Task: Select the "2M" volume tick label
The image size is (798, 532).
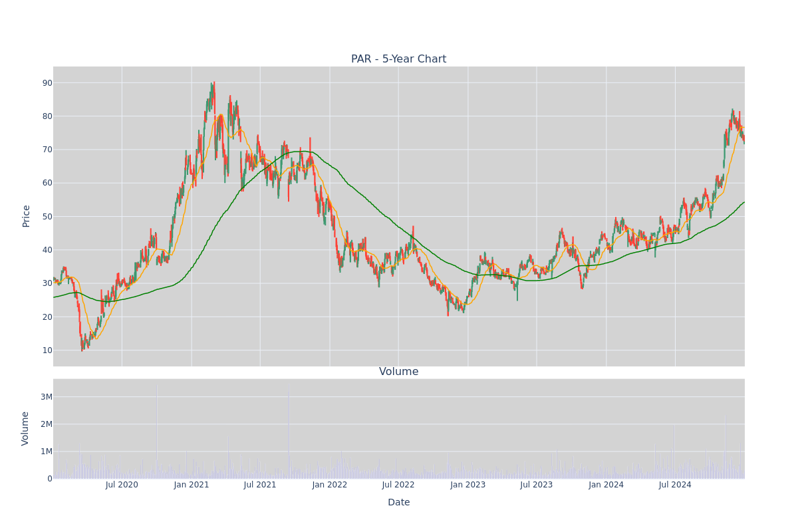Action: (47, 424)
